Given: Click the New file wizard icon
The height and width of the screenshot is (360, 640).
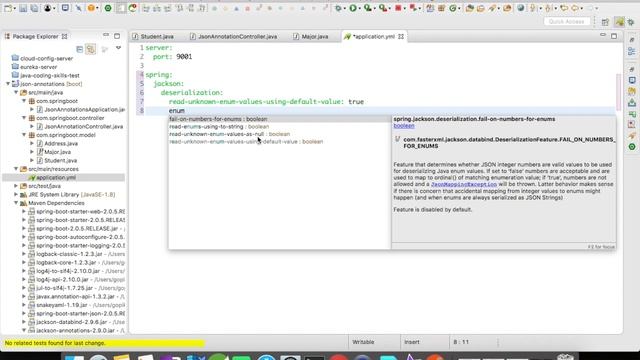Looking at the screenshot, I should tap(7, 8).
